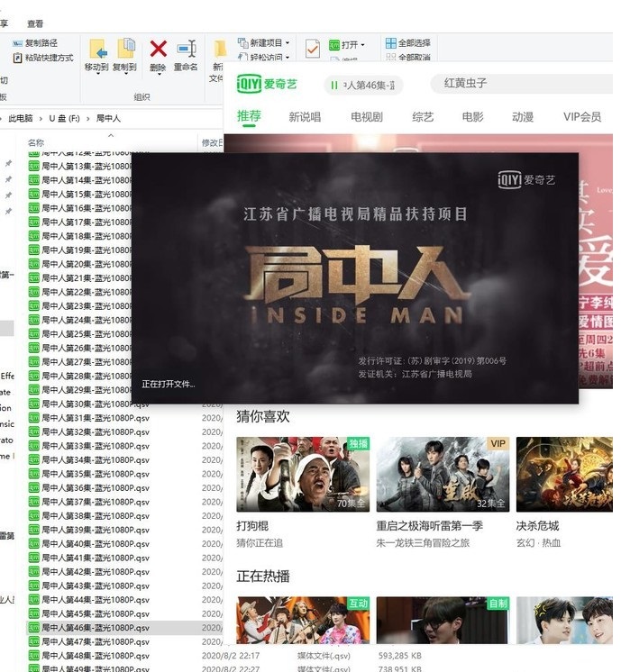Select the 电影 tab in iQIYI
The image size is (621, 672).
click(472, 117)
